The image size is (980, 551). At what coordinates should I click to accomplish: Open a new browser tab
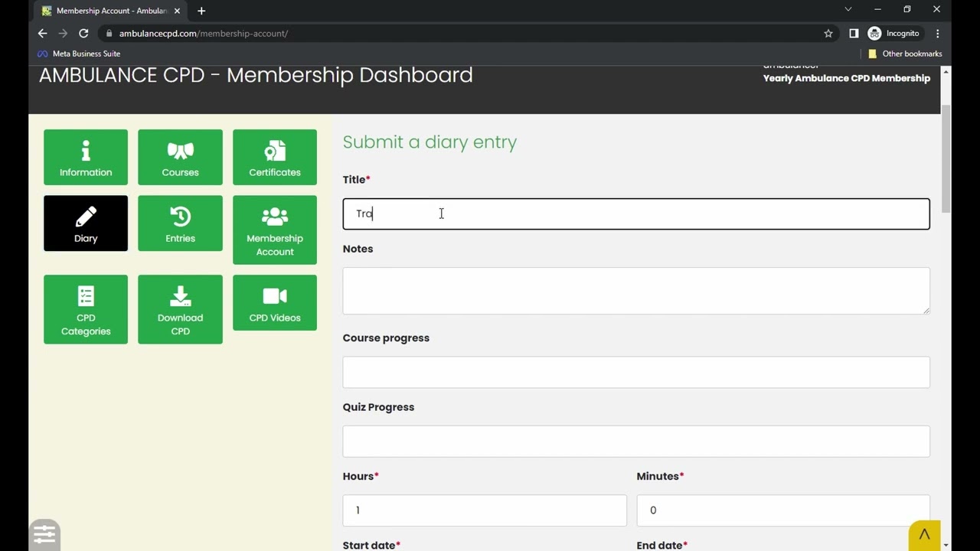(201, 11)
